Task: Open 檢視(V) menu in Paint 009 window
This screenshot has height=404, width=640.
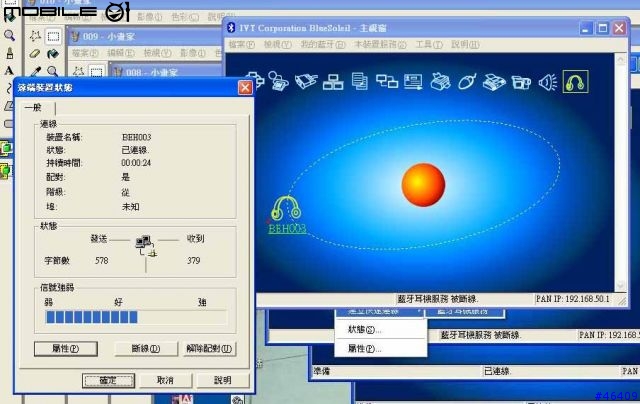Action: (x=157, y=53)
